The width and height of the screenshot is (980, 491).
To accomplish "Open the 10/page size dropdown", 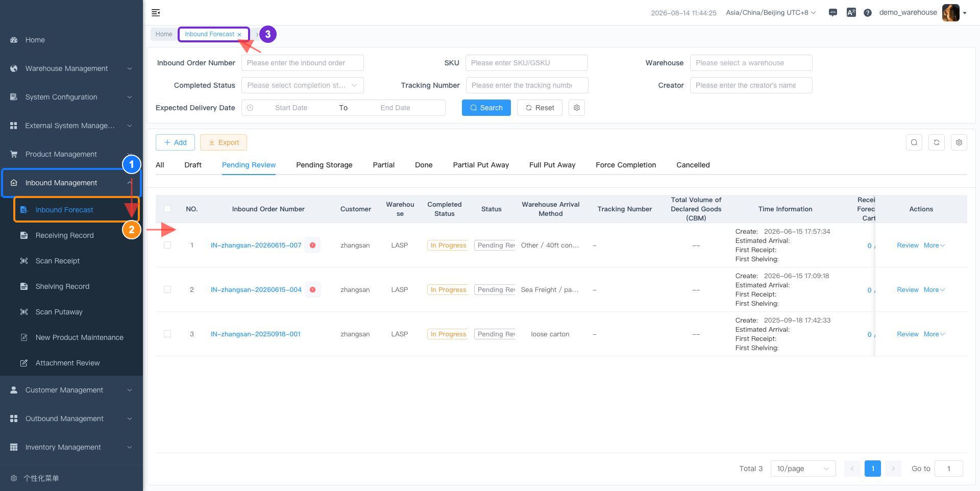I will tap(803, 469).
